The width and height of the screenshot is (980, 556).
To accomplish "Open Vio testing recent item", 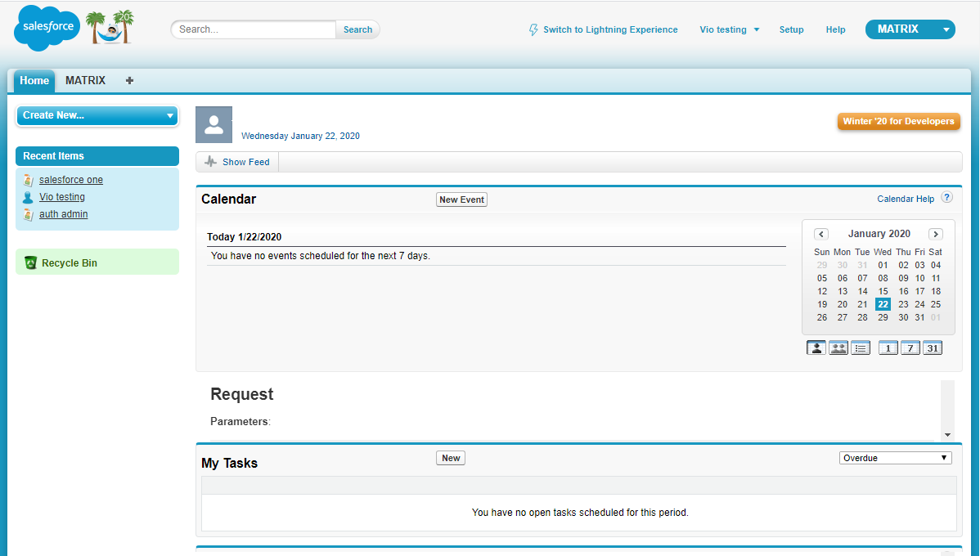I will [x=62, y=197].
